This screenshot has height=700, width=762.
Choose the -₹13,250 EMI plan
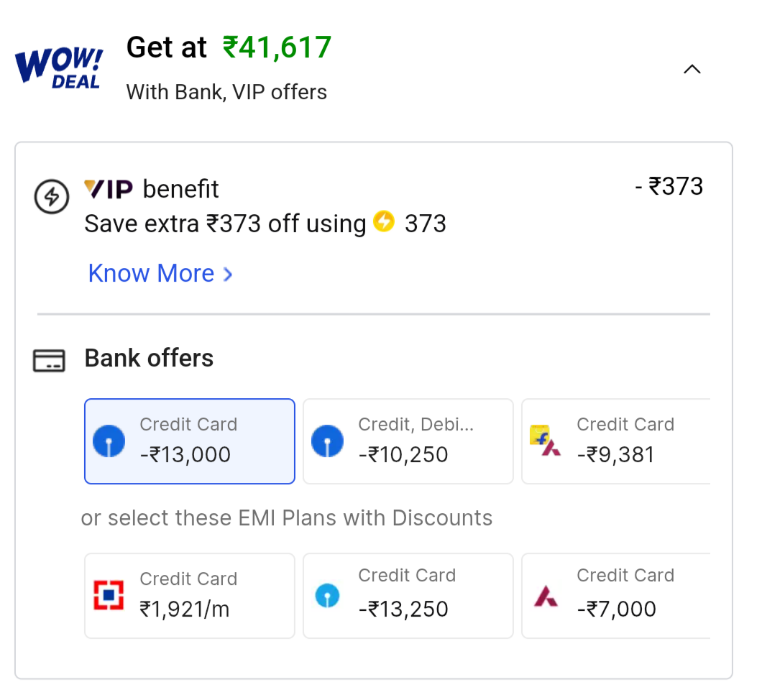408,596
